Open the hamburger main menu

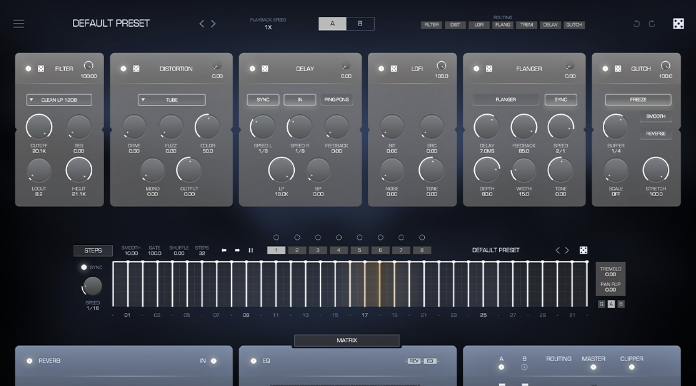pyautogui.click(x=19, y=24)
